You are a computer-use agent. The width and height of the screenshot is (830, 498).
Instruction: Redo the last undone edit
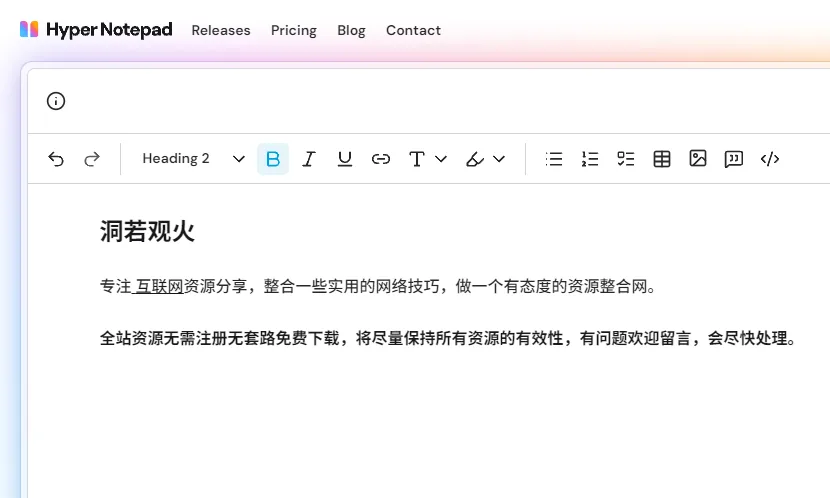92,159
